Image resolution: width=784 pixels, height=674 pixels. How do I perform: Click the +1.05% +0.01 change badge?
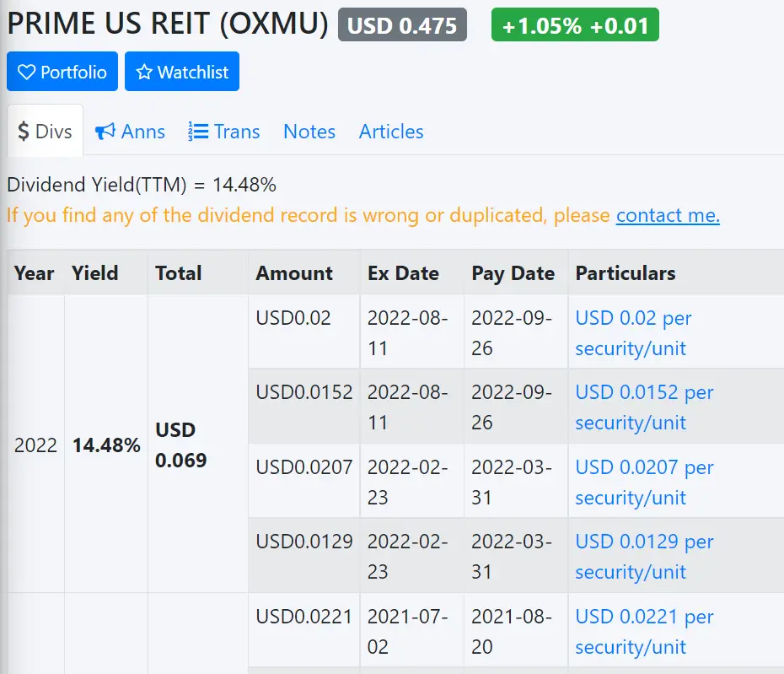[575, 24]
